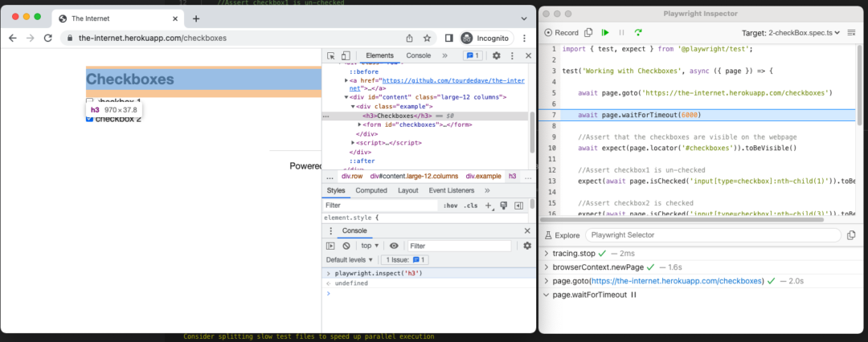Activate the DevTools inspect element picker

pyautogui.click(x=330, y=55)
